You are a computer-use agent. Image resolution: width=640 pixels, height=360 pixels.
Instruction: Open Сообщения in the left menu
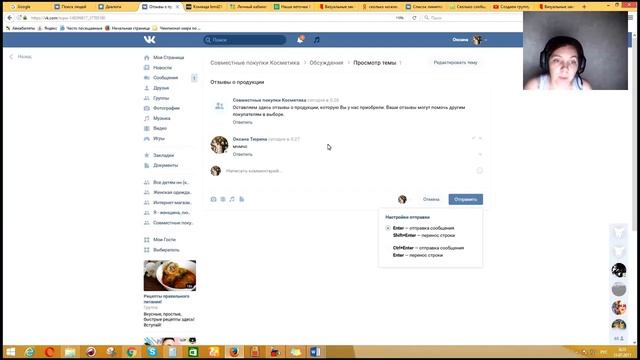pos(165,78)
